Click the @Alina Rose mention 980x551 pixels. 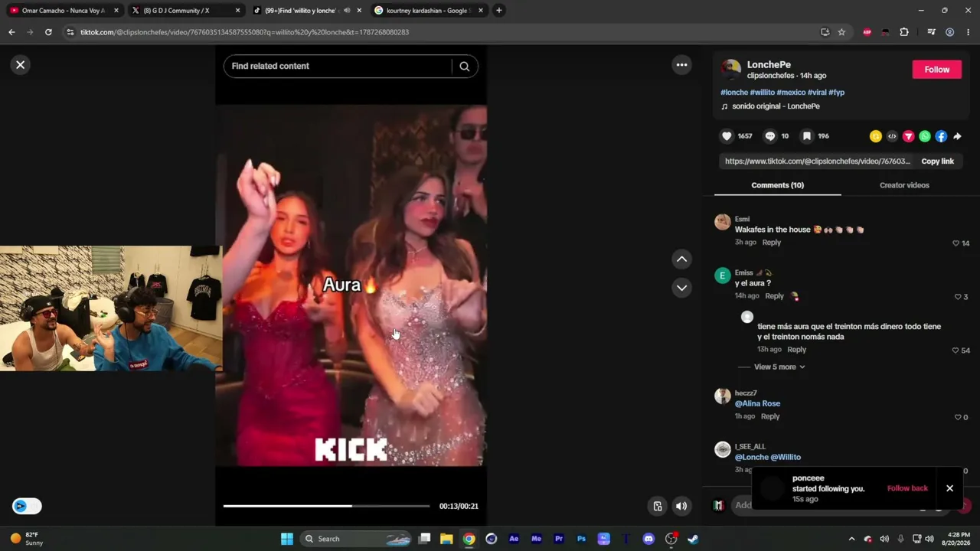pos(757,404)
